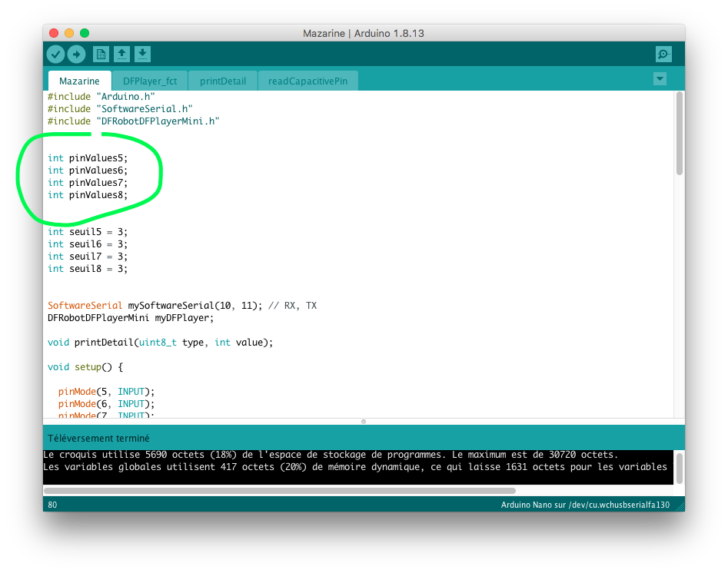
Task: Click the console vertical scrollbar
Action: [679, 467]
